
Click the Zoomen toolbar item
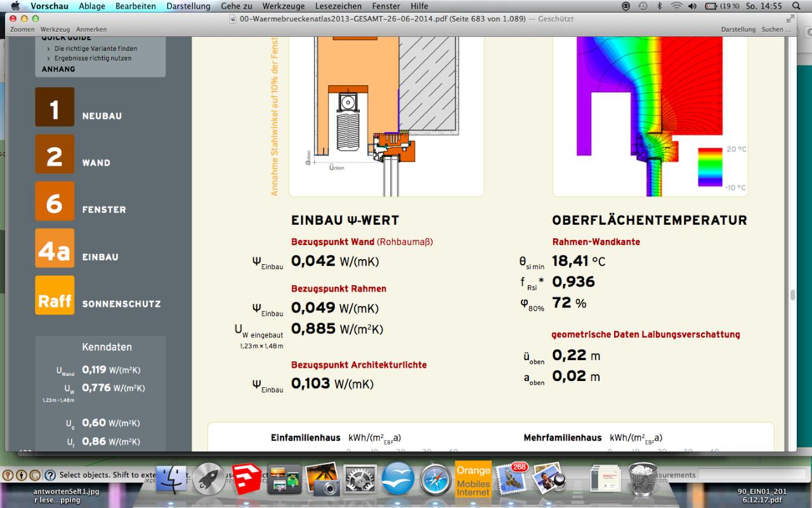tap(22, 30)
